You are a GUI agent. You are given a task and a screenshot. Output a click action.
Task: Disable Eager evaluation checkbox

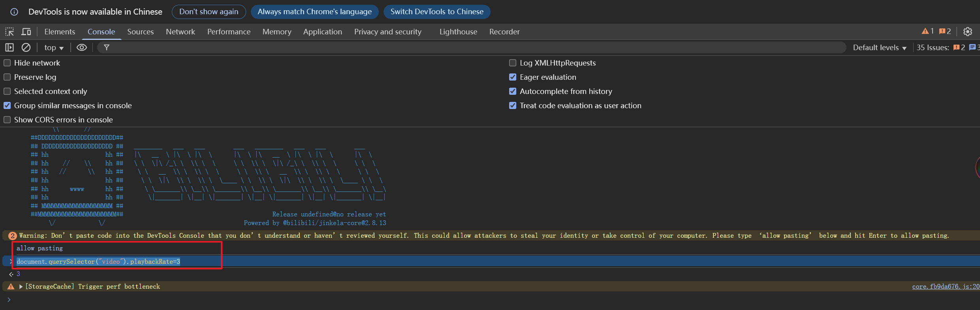(513, 77)
